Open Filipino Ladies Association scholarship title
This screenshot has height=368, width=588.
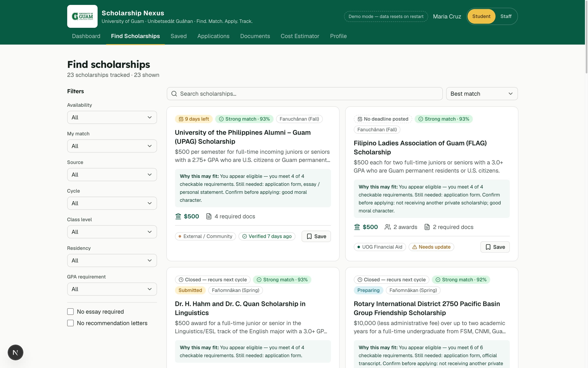420,147
